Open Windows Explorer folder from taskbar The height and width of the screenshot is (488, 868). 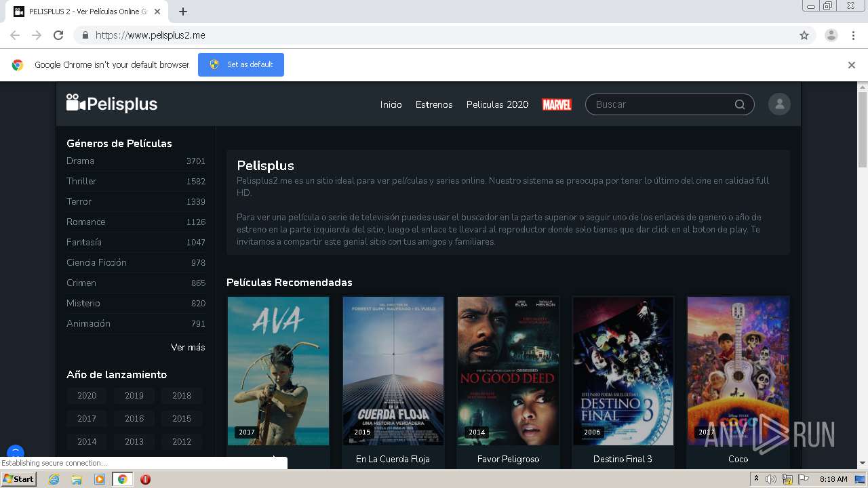pyautogui.click(x=77, y=479)
